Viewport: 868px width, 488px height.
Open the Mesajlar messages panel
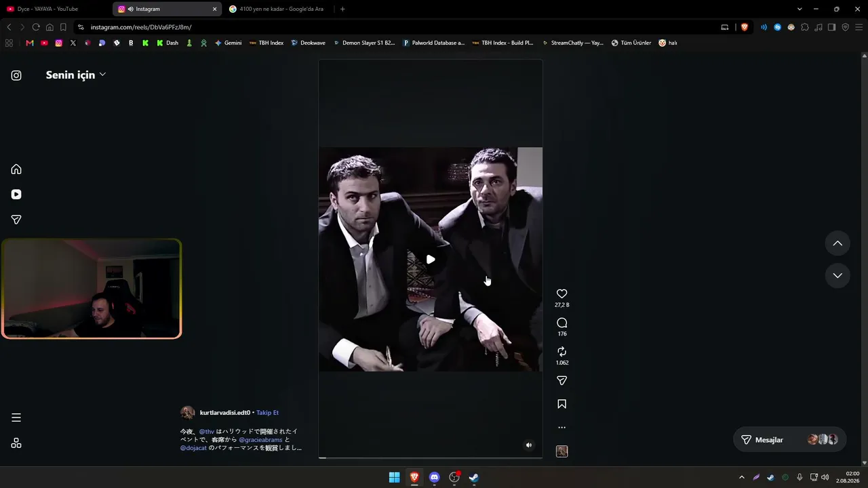[x=790, y=440]
